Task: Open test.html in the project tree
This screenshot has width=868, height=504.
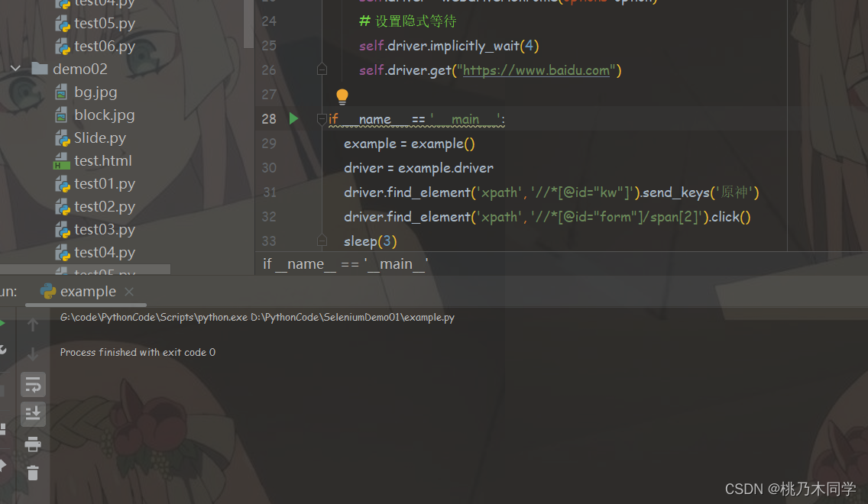Action: pyautogui.click(x=103, y=161)
